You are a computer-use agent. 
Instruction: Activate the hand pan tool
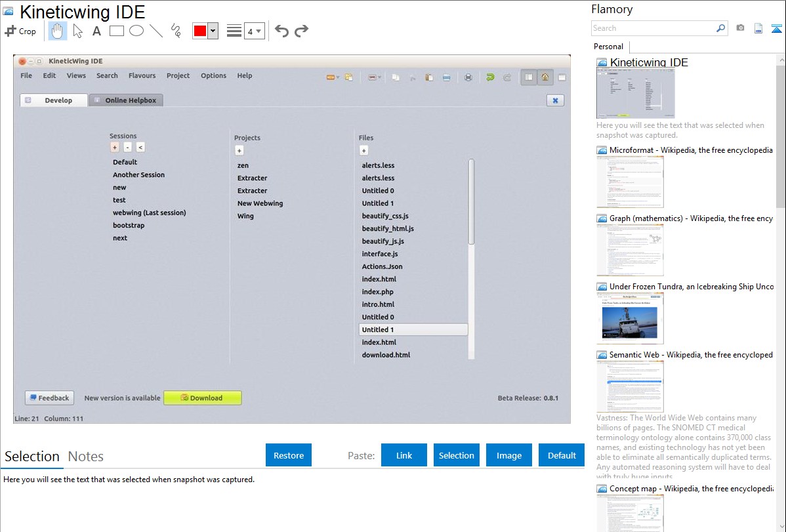tap(57, 31)
